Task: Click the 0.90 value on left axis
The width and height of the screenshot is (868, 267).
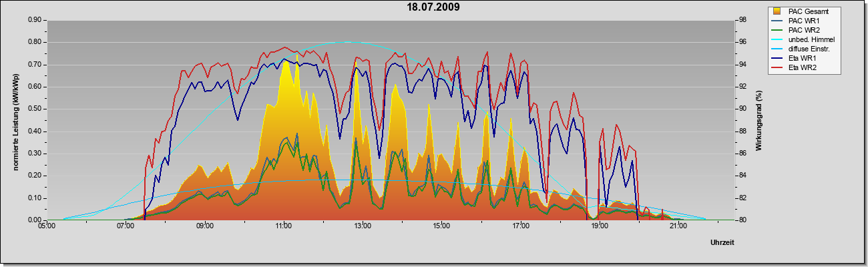Action: (x=35, y=20)
